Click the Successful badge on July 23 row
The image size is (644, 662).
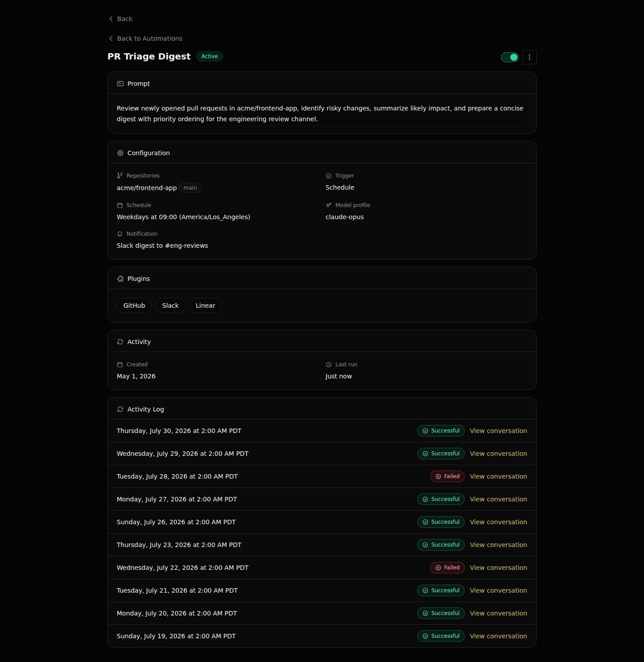441,545
